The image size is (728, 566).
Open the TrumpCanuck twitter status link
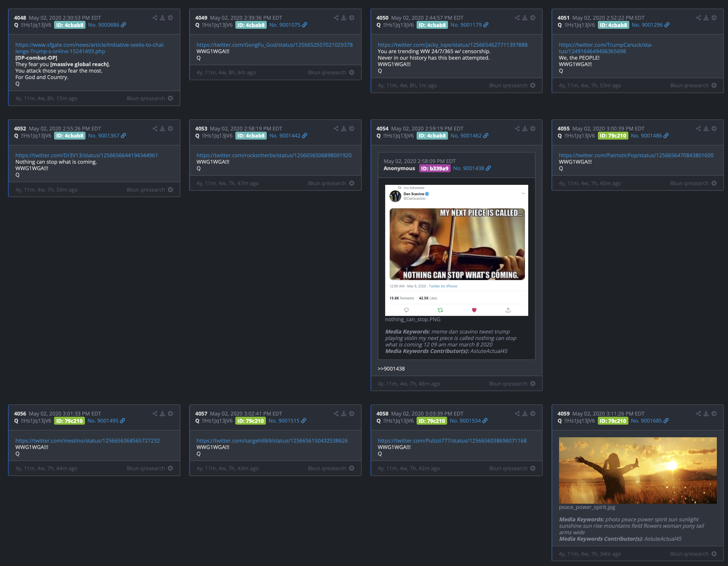[605, 48]
